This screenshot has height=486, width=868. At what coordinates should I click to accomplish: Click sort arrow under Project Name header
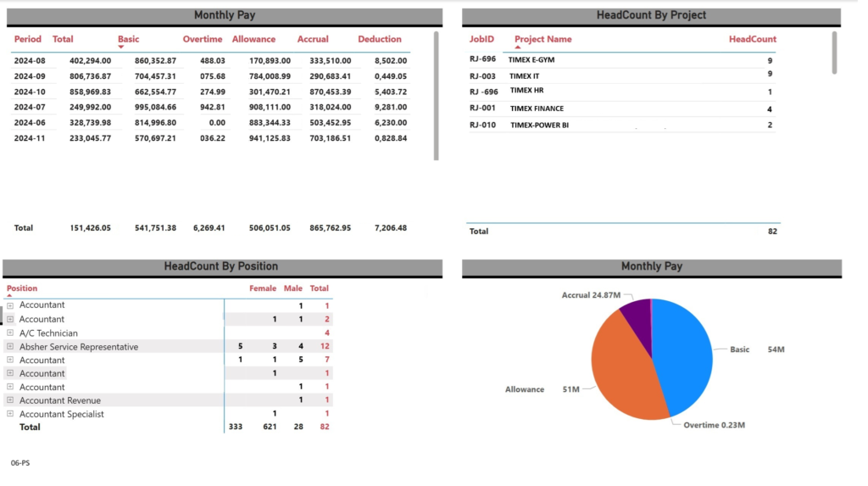pos(518,47)
